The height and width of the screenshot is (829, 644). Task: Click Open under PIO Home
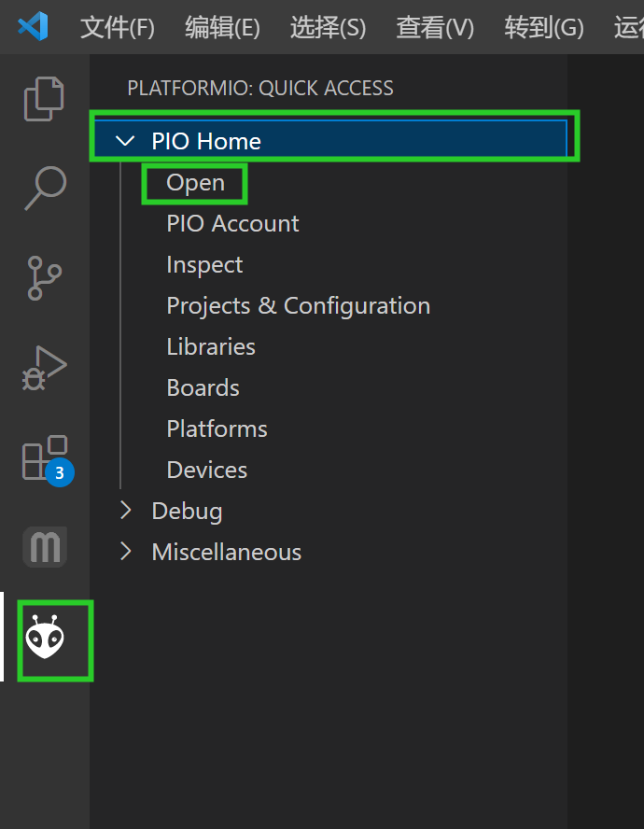pos(195,183)
